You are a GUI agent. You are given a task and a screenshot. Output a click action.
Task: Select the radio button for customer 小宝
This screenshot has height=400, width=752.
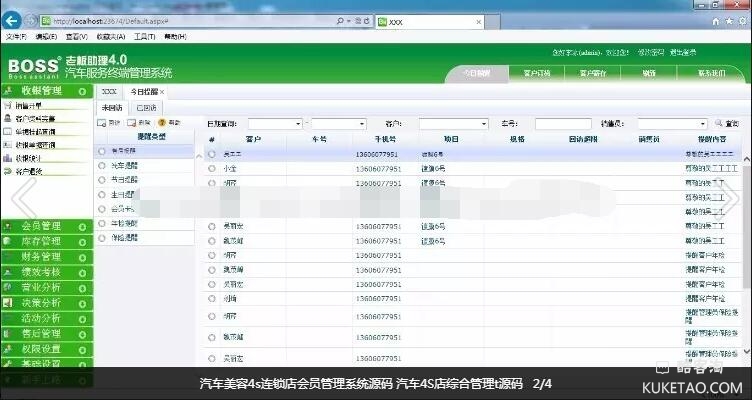click(212, 169)
